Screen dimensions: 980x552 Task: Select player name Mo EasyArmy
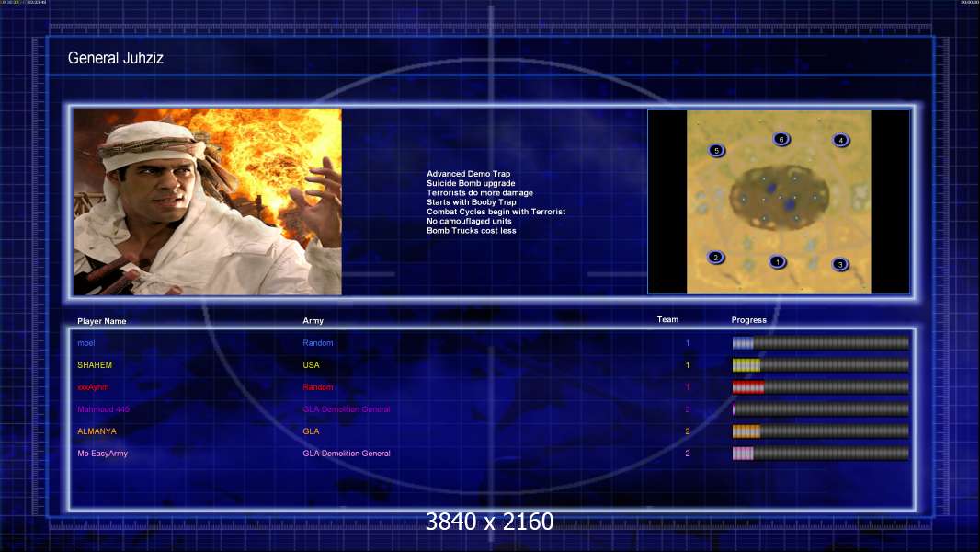[x=102, y=454]
